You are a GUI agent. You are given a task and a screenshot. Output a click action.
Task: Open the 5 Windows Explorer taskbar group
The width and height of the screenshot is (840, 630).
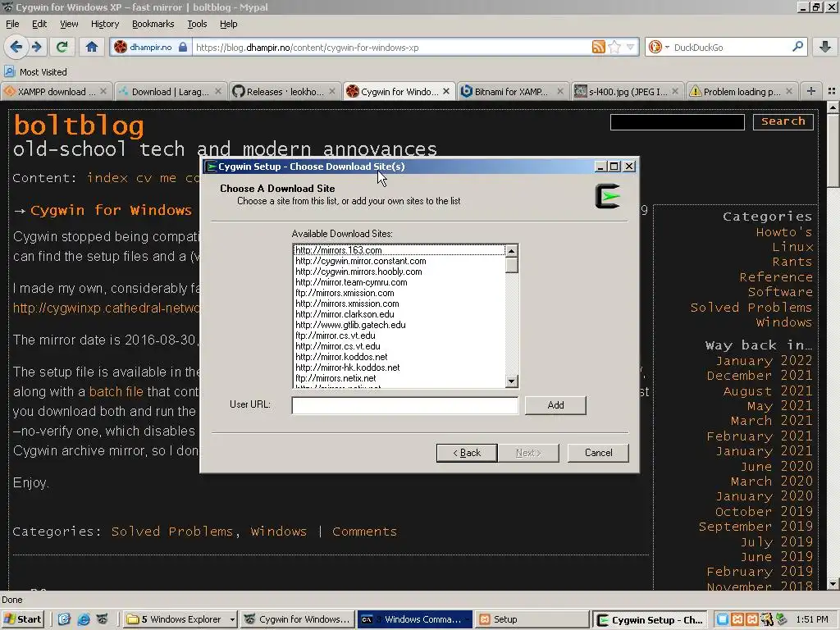pos(180,619)
